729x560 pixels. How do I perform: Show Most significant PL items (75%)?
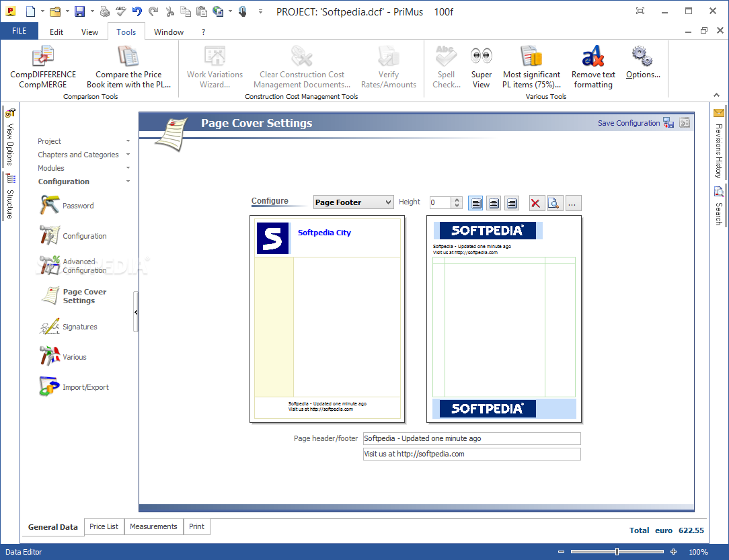click(x=531, y=67)
